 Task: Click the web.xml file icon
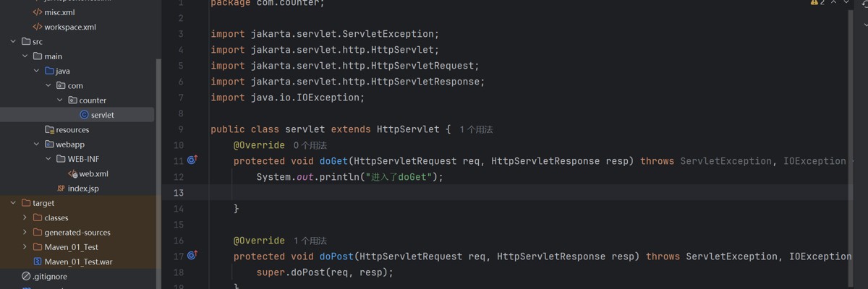point(72,174)
